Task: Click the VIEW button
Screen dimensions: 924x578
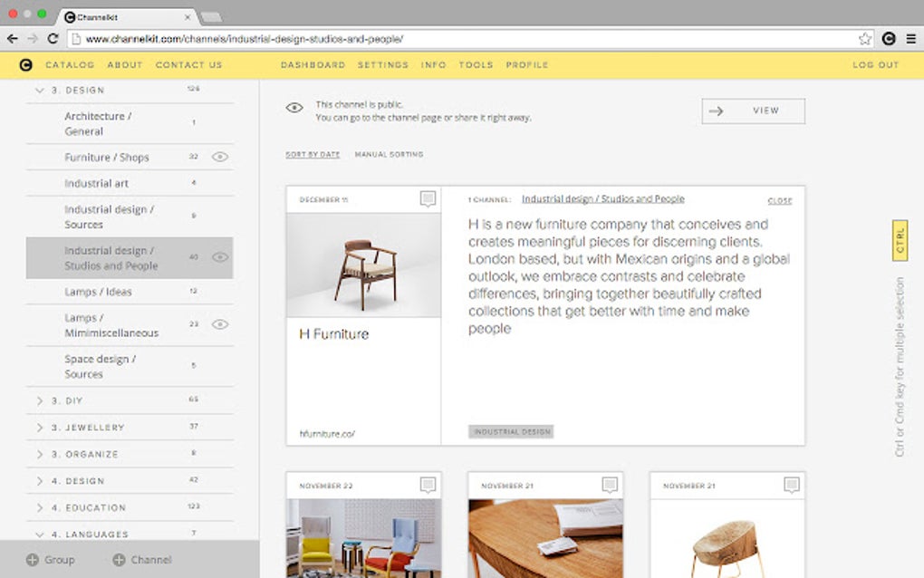Action: pyautogui.click(x=753, y=111)
